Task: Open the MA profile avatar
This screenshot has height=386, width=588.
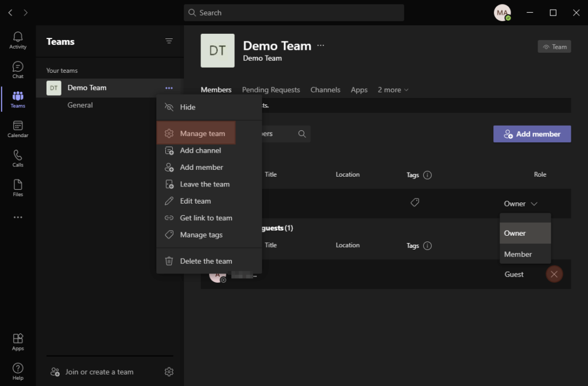Action: pyautogui.click(x=502, y=13)
